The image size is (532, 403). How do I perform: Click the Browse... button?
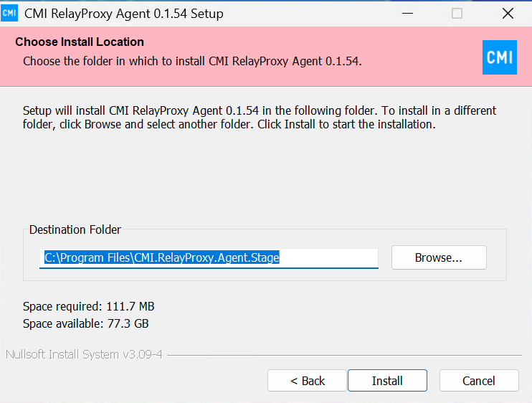pos(439,257)
